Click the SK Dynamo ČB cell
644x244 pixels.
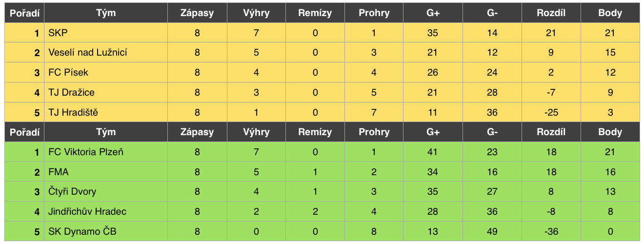106,232
